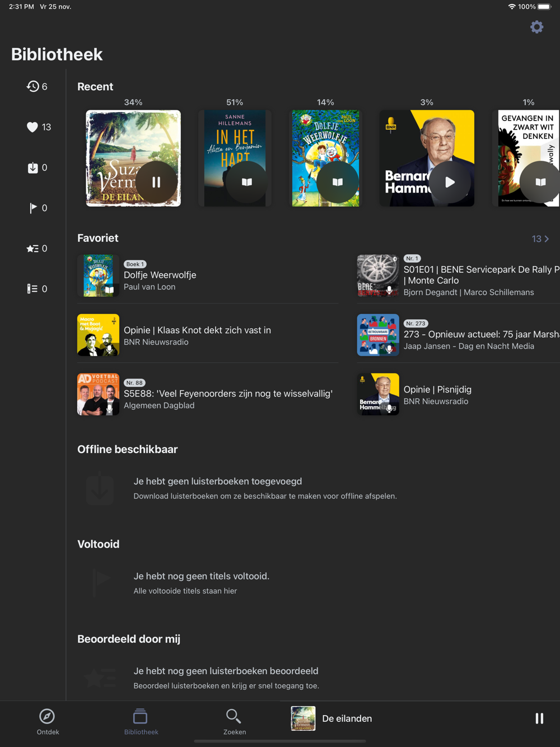Viewport: 560px width, 747px height.
Task: Click 'Je hebt nog geen luisterboeken beoordeeld' message
Action: click(x=226, y=671)
